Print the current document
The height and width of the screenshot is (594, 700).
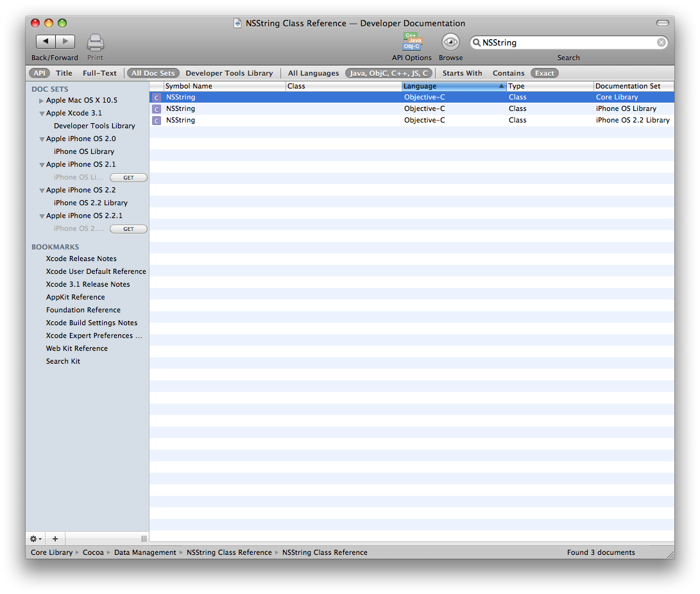(x=95, y=42)
